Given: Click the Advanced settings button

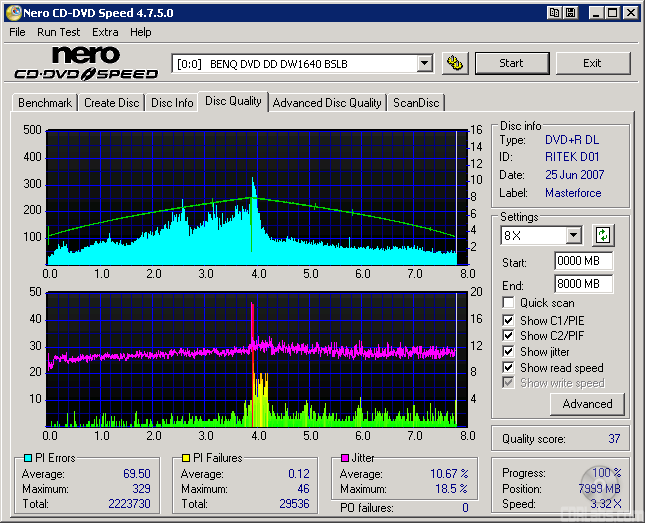Looking at the screenshot, I should pyautogui.click(x=587, y=404).
